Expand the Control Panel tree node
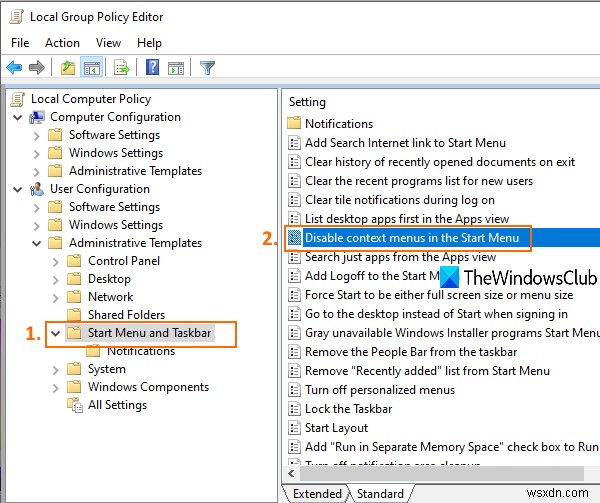Viewport: 600px width, 503px height. (x=55, y=261)
